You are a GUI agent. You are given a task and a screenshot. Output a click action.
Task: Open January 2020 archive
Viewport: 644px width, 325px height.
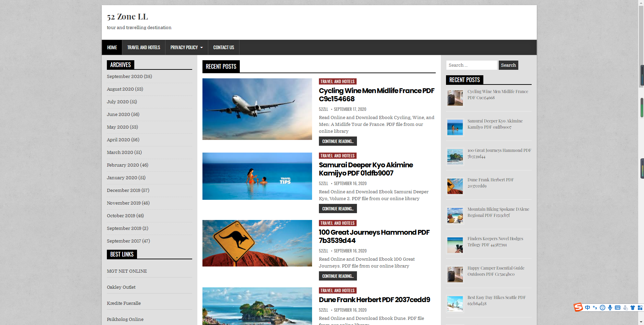(x=122, y=178)
